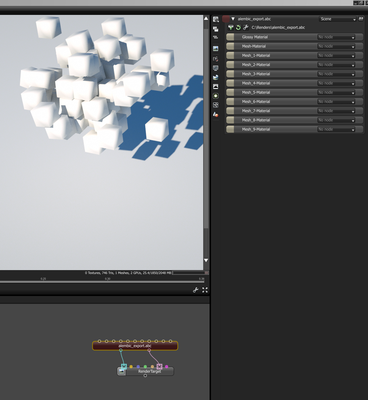Select the alembic_export.abc node in the graph
The height and width of the screenshot is (400, 368).
click(x=135, y=346)
